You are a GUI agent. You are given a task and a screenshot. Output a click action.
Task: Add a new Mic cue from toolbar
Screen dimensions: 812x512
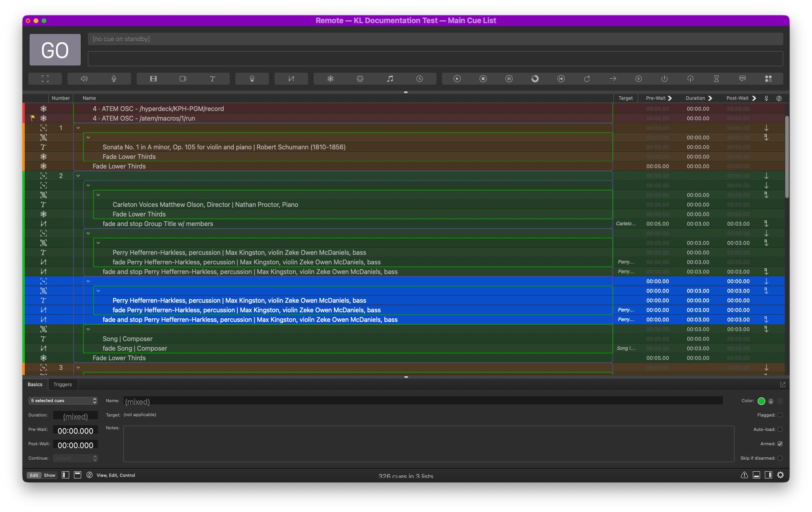[x=114, y=79]
